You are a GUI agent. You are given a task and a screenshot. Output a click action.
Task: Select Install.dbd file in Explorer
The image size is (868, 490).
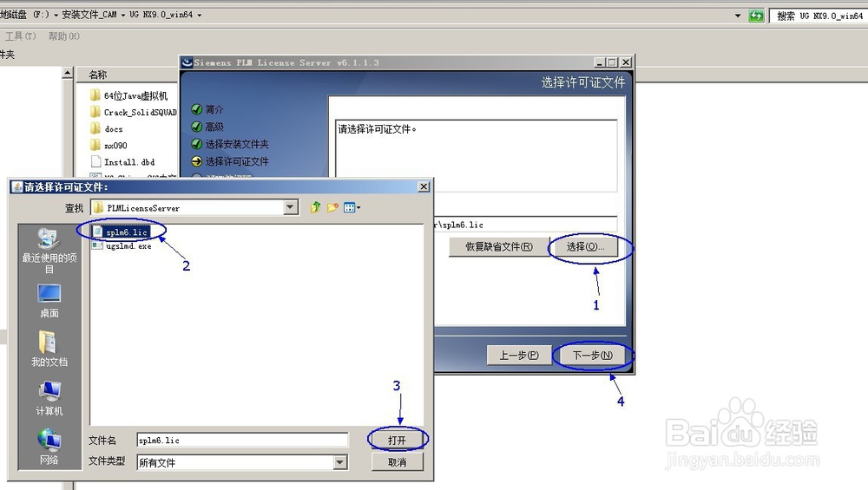(x=123, y=162)
